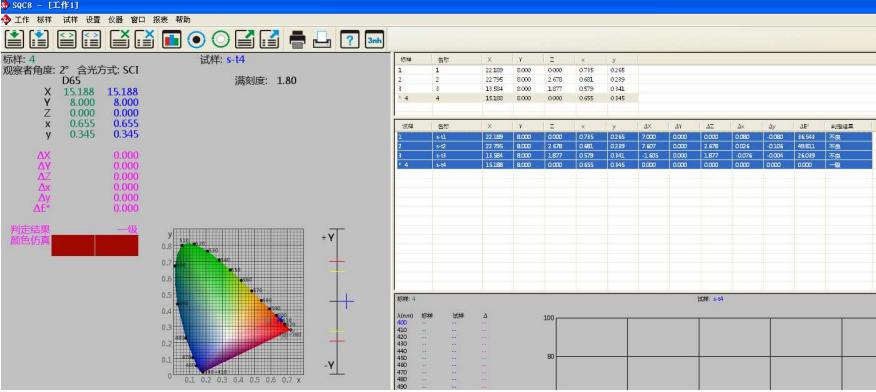The image size is (876, 392).
Task: Open the question mark help icon
Action: coord(350,39)
